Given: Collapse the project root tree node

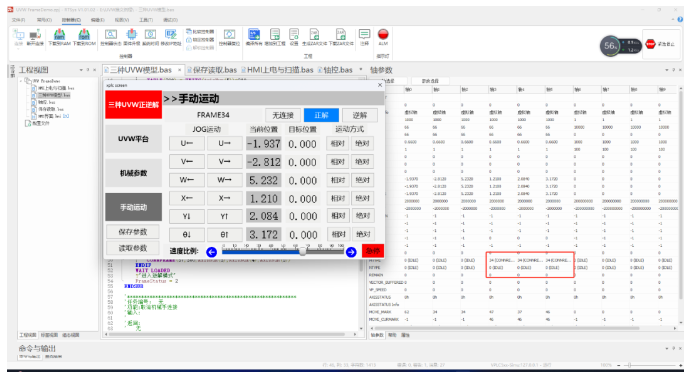Looking at the screenshot, I should pos(21,81).
